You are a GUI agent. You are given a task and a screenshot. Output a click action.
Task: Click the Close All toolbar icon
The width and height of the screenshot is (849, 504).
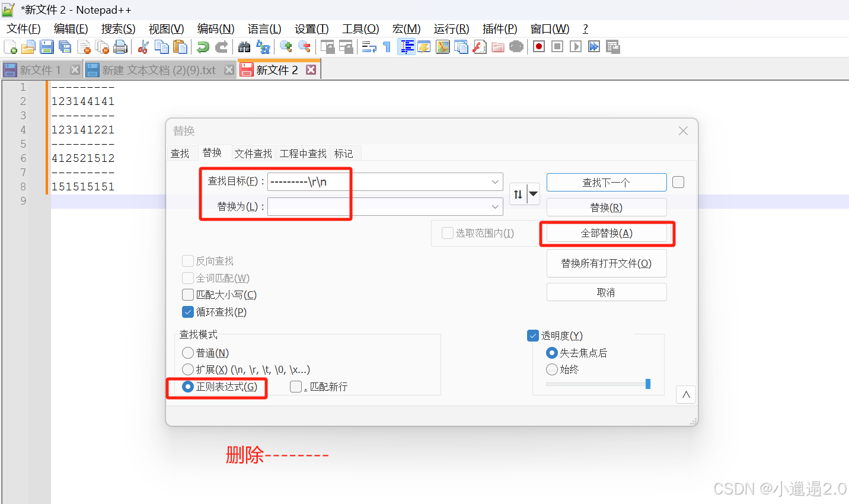point(102,47)
